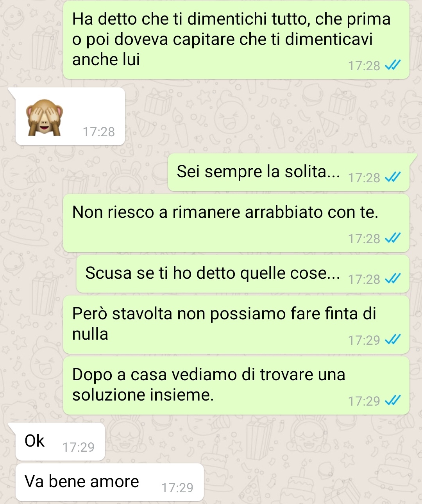Select 'Scusa se ti ho detto quelle cose...' bubble
422x504 pixels.
coord(243,274)
